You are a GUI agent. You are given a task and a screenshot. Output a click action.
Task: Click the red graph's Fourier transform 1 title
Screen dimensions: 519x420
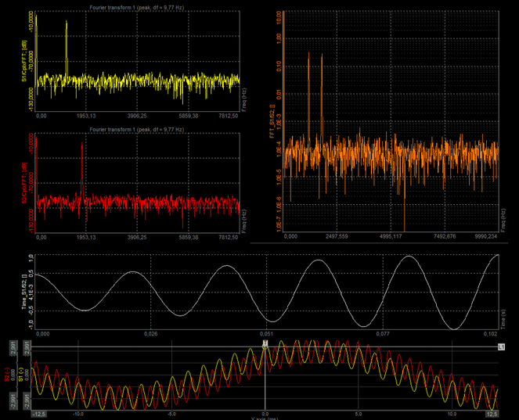(x=137, y=130)
